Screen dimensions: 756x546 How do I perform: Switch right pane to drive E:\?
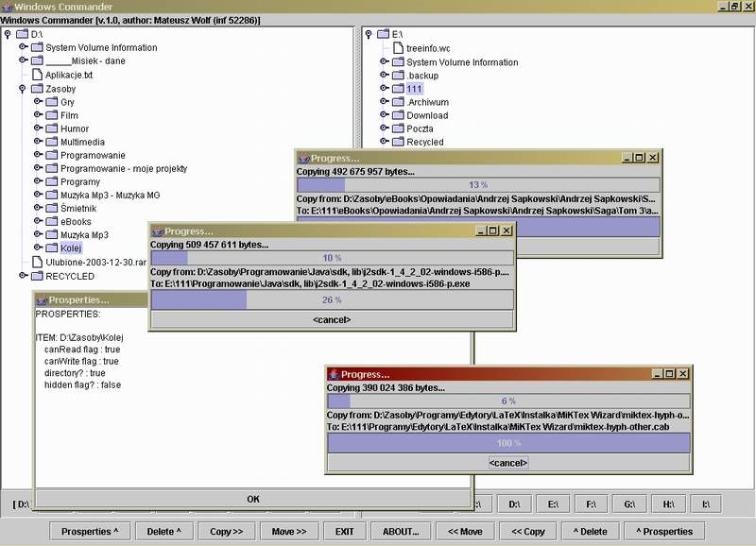point(553,504)
